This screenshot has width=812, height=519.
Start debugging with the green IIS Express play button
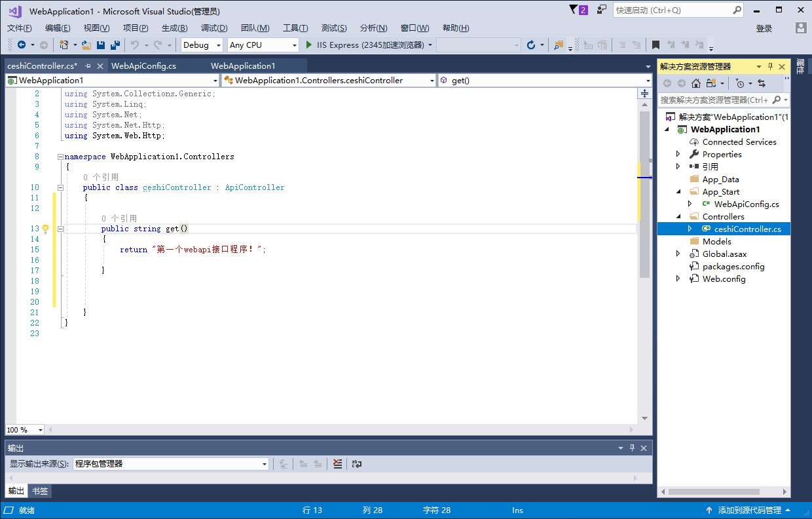click(310, 45)
